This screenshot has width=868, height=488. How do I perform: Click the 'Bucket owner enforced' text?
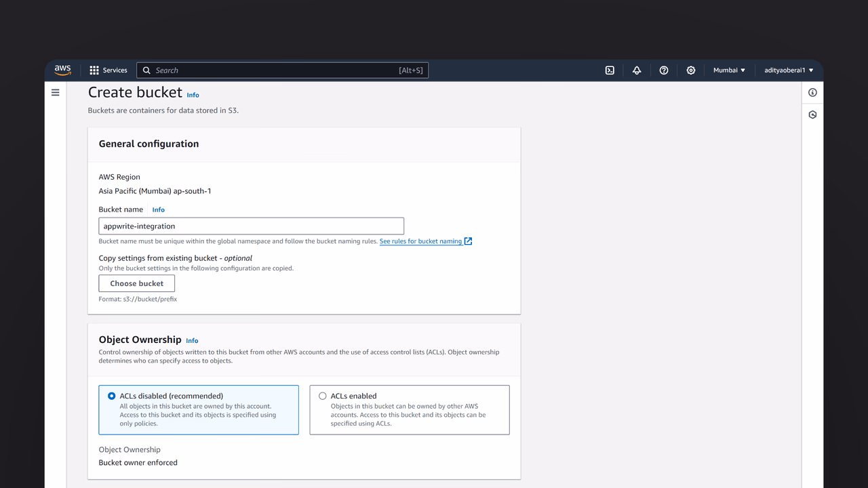[x=138, y=462]
